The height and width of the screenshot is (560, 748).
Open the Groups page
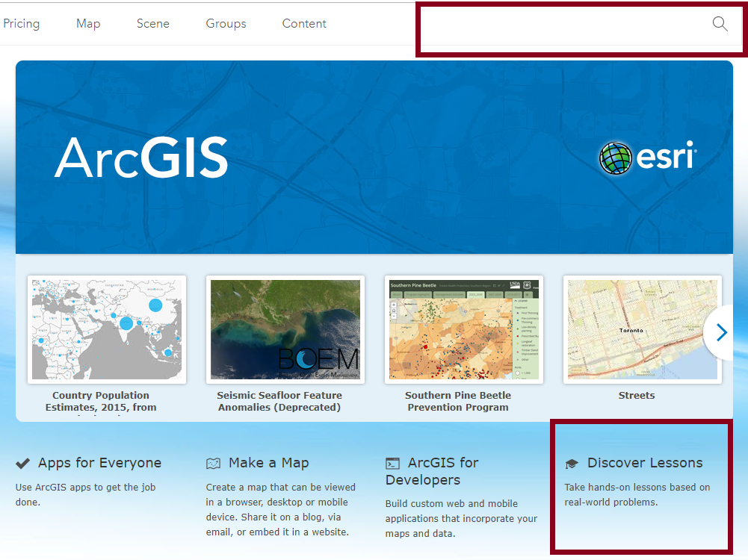pyautogui.click(x=226, y=24)
